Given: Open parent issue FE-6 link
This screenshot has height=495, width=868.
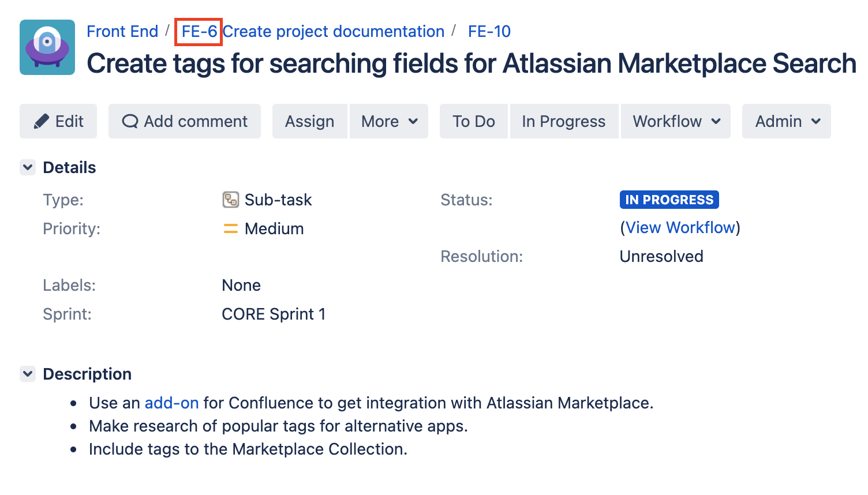Looking at the screenshot, I should pyautogui.click(x=199, y=31).
